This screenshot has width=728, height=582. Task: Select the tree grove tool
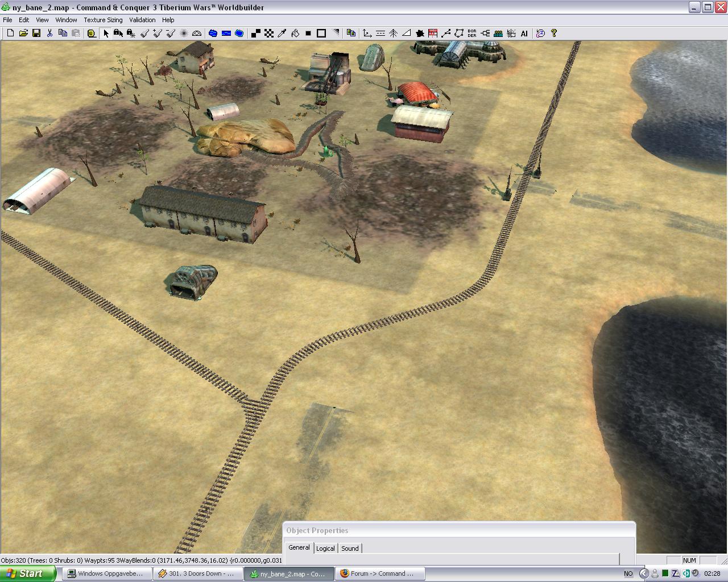coord(393,34)
